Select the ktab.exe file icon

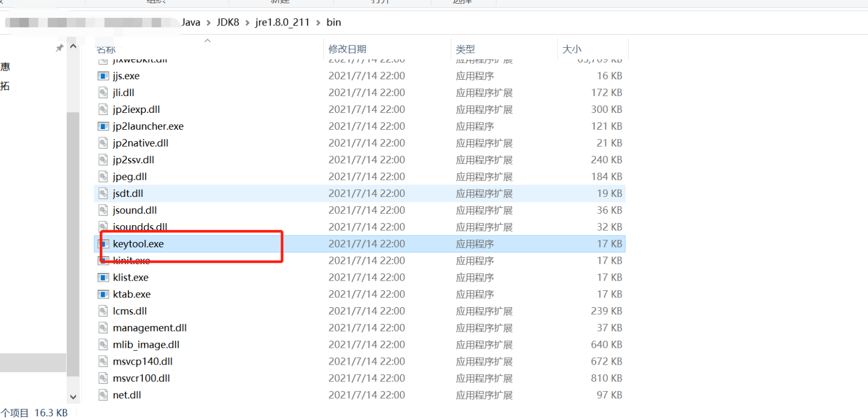(103, 295)
